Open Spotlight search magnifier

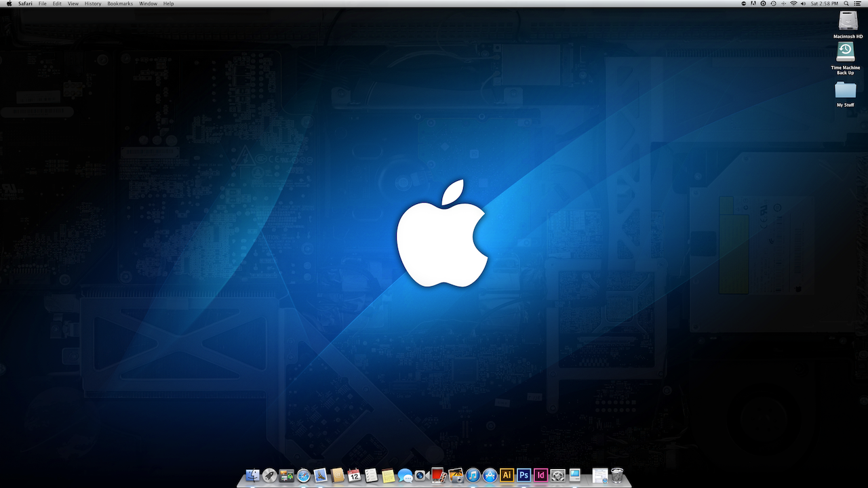[x=846, y=3]
